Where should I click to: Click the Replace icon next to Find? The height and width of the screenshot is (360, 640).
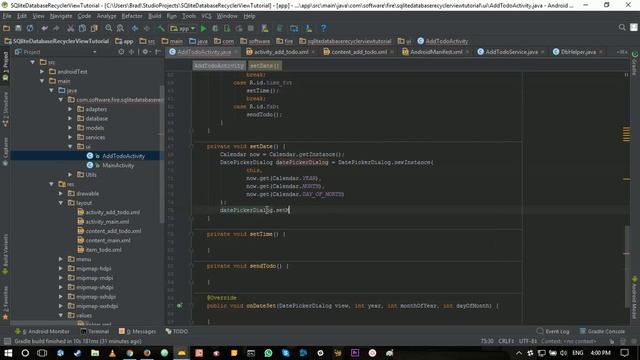tap(120, 28)
